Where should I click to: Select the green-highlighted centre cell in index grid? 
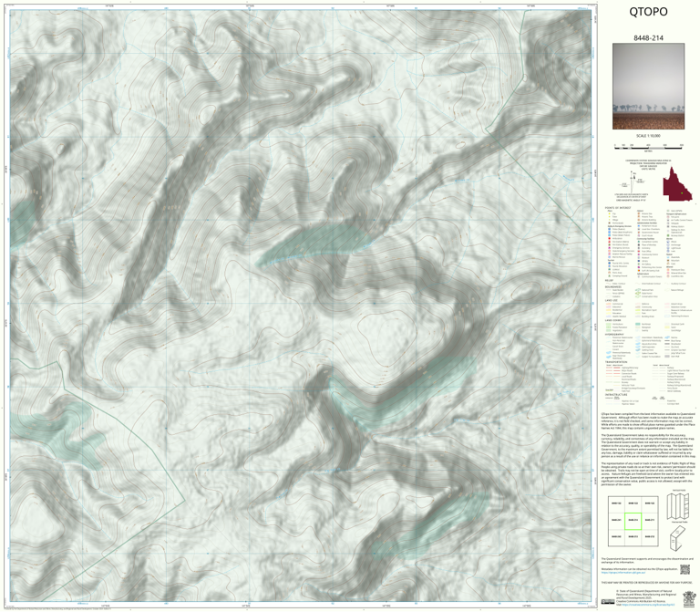click(x=633, y=521)
